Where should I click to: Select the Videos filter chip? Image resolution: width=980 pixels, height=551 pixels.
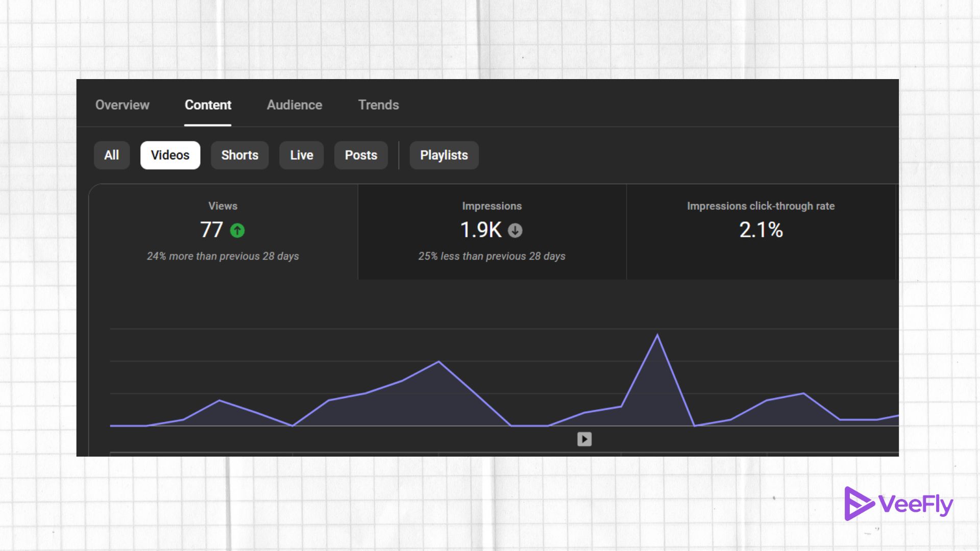(x=170, y=155)
